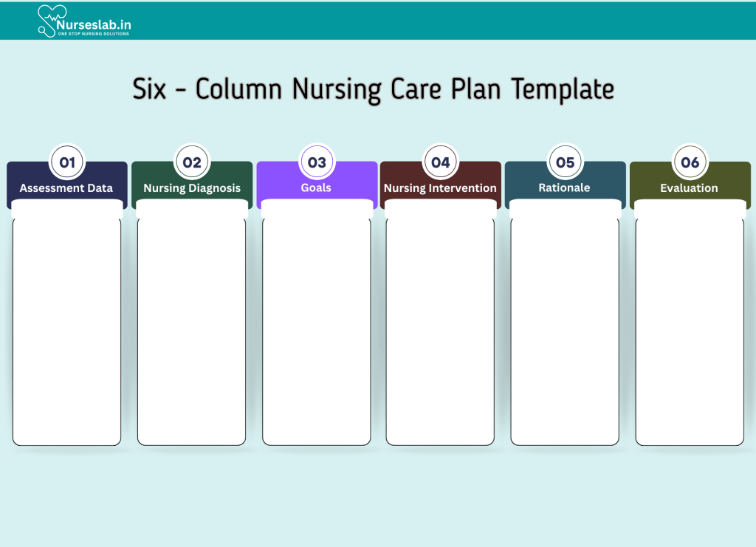Screen dimensions: 756x547
Task: Select the Nursing Diagnosis column header
Action: pos(192,188)
